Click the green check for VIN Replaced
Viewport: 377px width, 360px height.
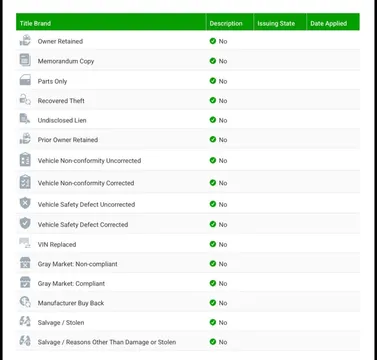pos(213,244)
